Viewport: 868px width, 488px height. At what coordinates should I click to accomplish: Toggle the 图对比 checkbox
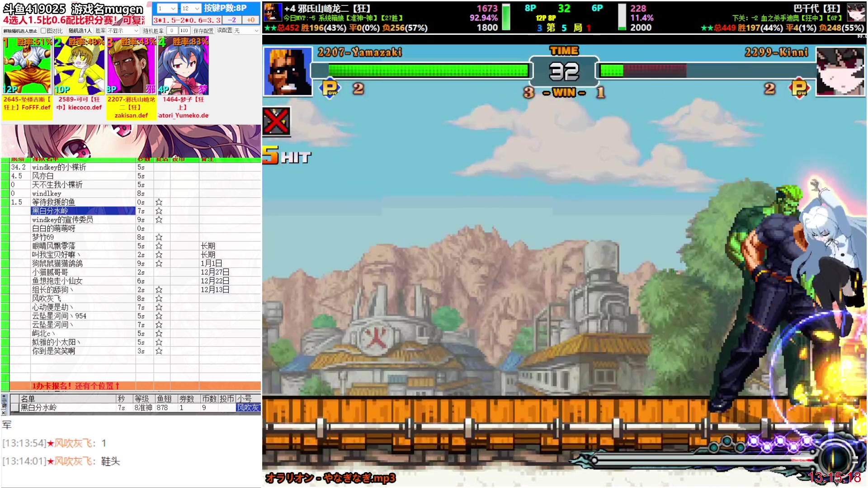click(x=43, y=31)
